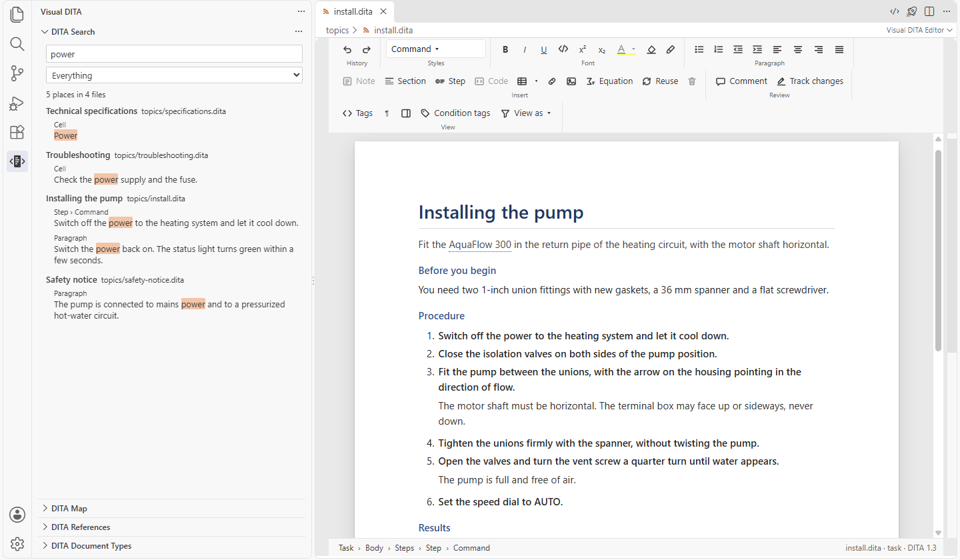The height and width of the screenshot is (560, 960).
Task: Toggle inline code formatting
Action: (x=563, y=49)
